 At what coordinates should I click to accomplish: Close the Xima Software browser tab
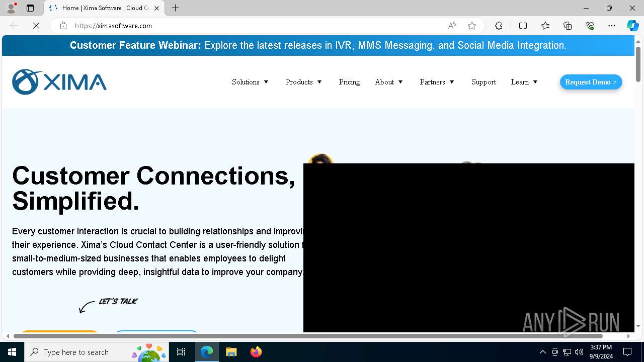pyautogui.click(x=157, y=8)
